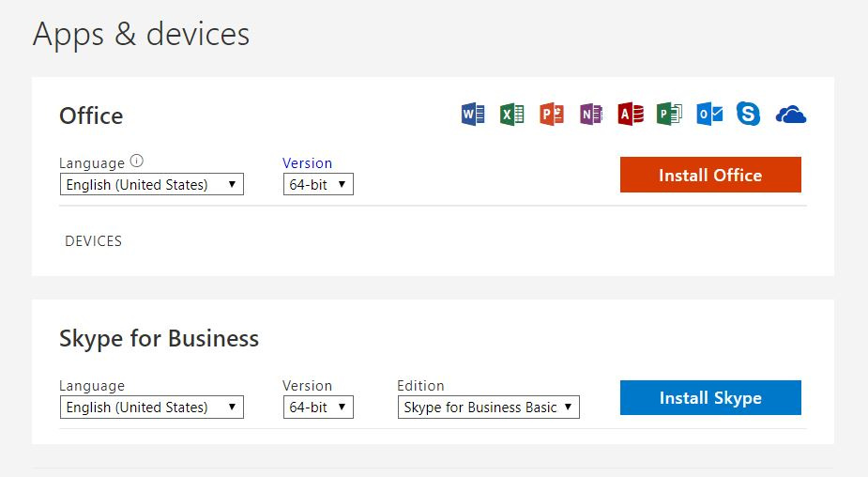Click the Outlook icon

[x=709, y=115]
